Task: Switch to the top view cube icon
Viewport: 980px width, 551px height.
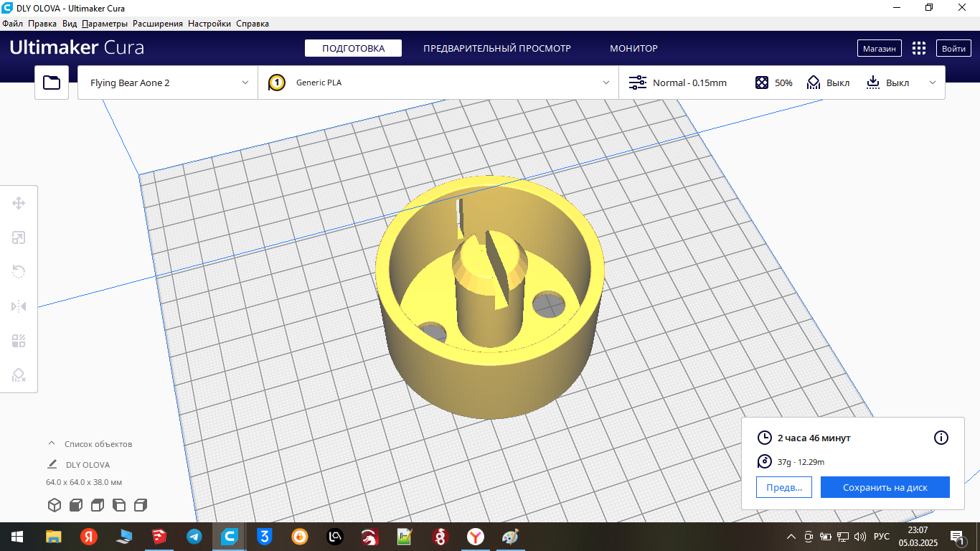Action: (x=98, y=505)
